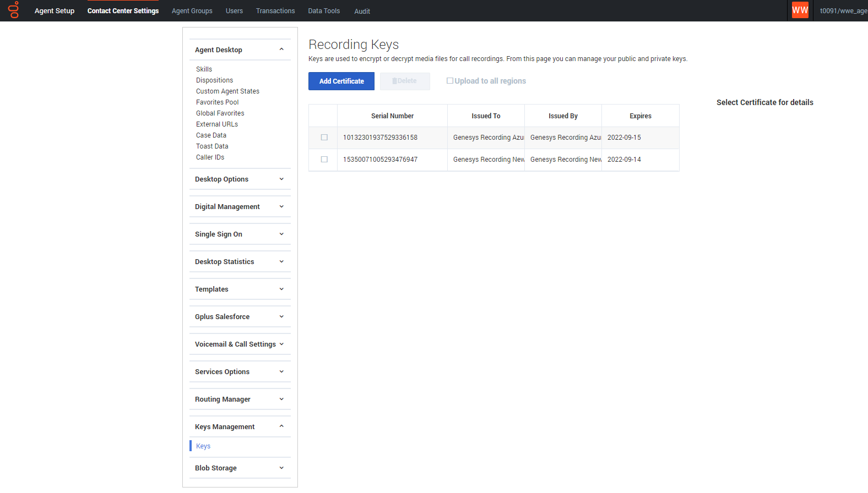Click the Genesys logo icon
This screenshot has width=868, height=493.
coord(14,10)
